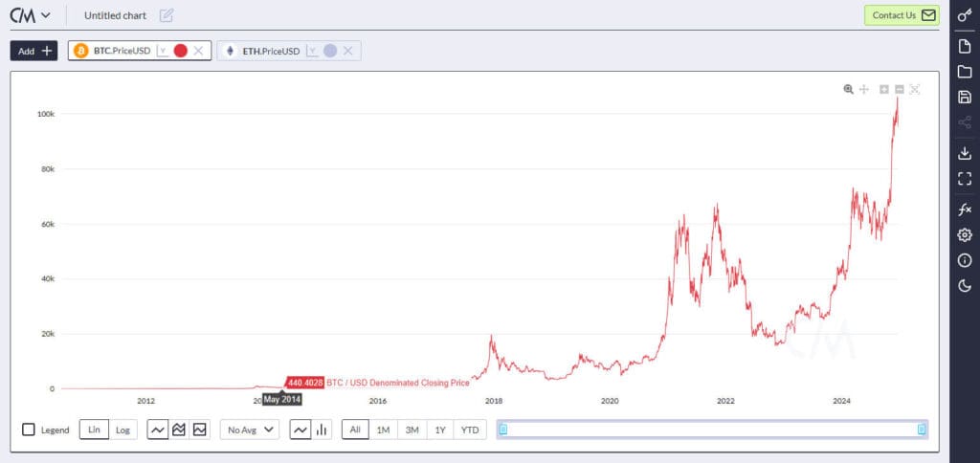Grab the right range slider handle
This screenshot has width=980, height=463.
click(x=922, y=430)
